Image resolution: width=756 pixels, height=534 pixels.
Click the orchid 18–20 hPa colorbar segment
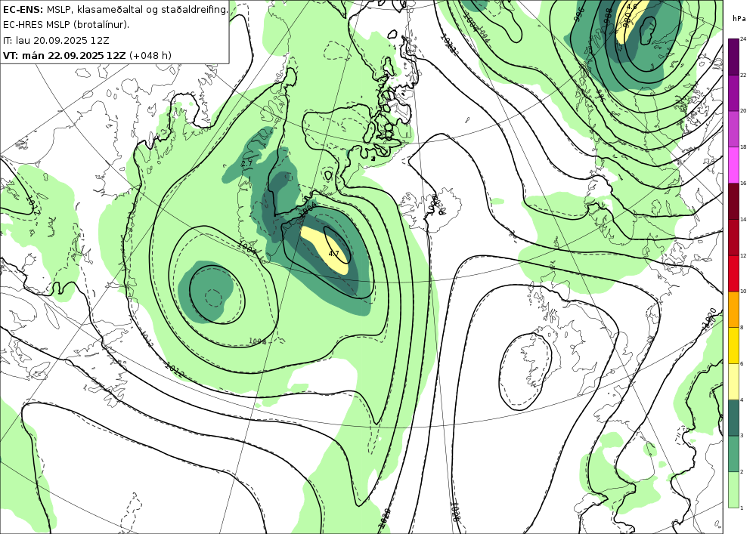tap(733, 128)
